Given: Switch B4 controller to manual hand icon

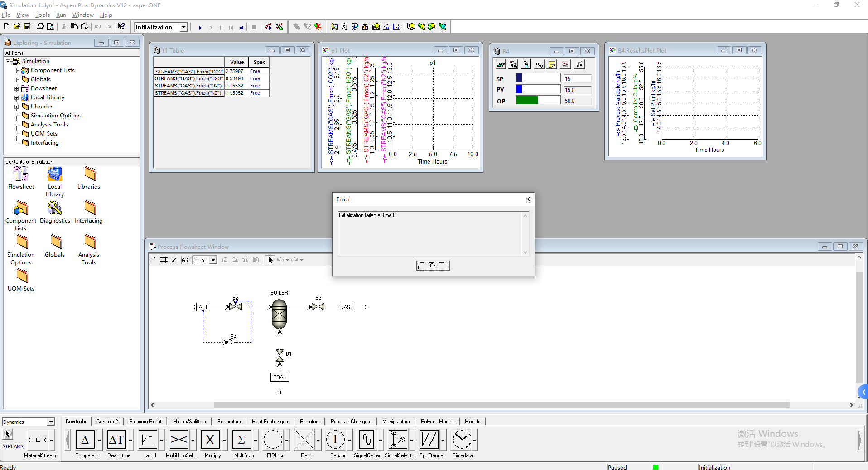Looking at the screenshot, I should [x=513, y=64].
